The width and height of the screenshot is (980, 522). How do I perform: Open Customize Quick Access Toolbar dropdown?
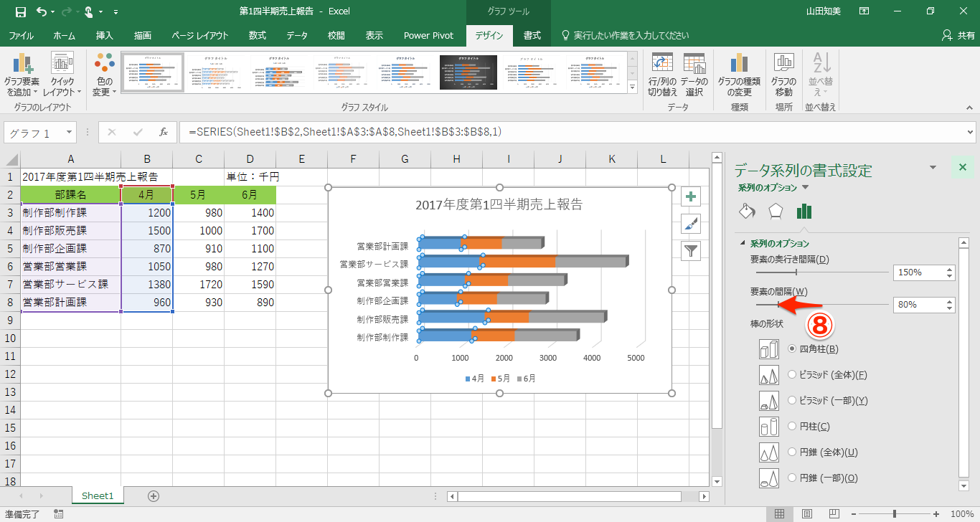(116, 12)
